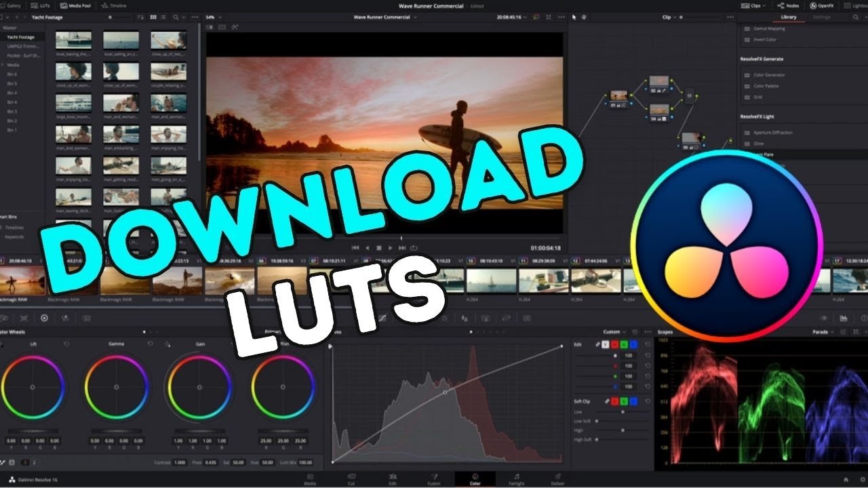Viewport: 868px width, 488px height.
Task: Reset the Lift color wheel
Action: pyautogui.click(x=66, y=344)
